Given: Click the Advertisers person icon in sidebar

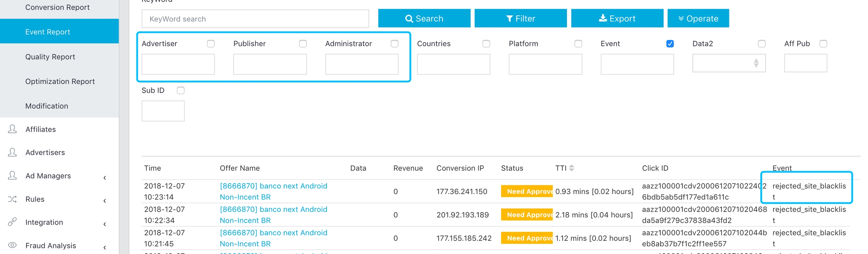Looking at the screenshot, I should pyautogui.click(x=12, y=152).
